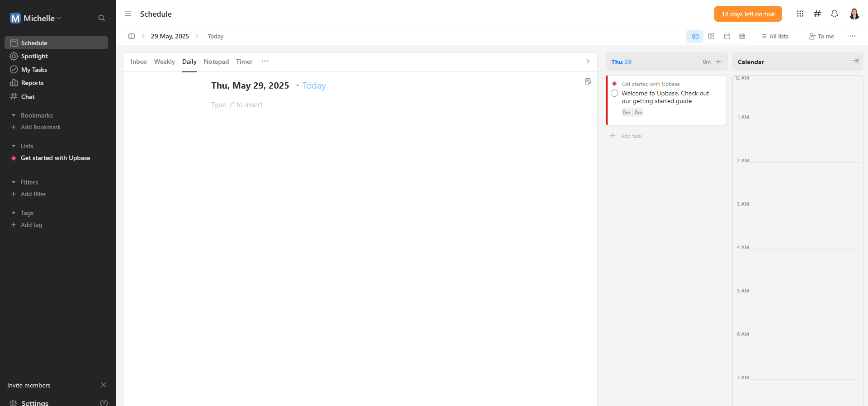Click the 14 days left on trial button
The image size is (868, 406).
[x=748, y=14]
